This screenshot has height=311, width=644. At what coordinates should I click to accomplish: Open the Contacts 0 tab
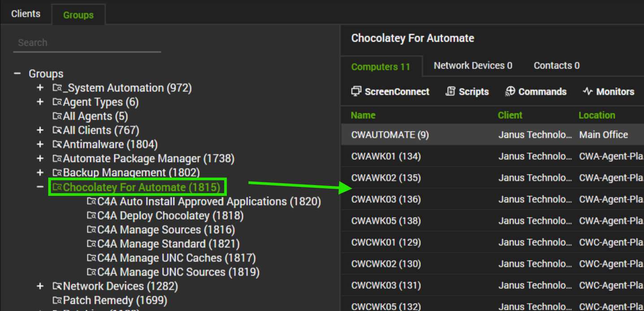(556, 66)
